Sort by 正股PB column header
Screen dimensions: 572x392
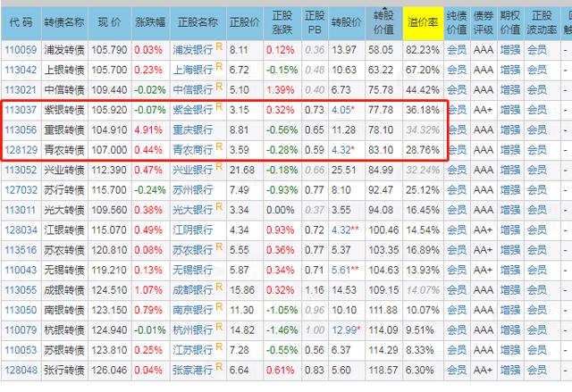pos(315,22)
